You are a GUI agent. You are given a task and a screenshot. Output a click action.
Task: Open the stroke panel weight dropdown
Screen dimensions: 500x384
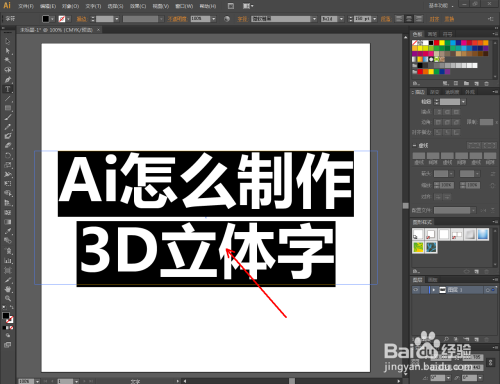point(463,102)
